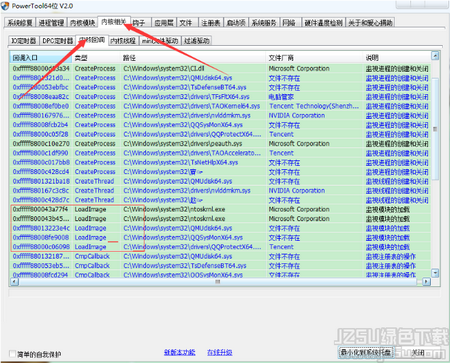450x363 pixels.
Task: Switch to the 过滤驱动 sub-tab
Action: point(196,41)
